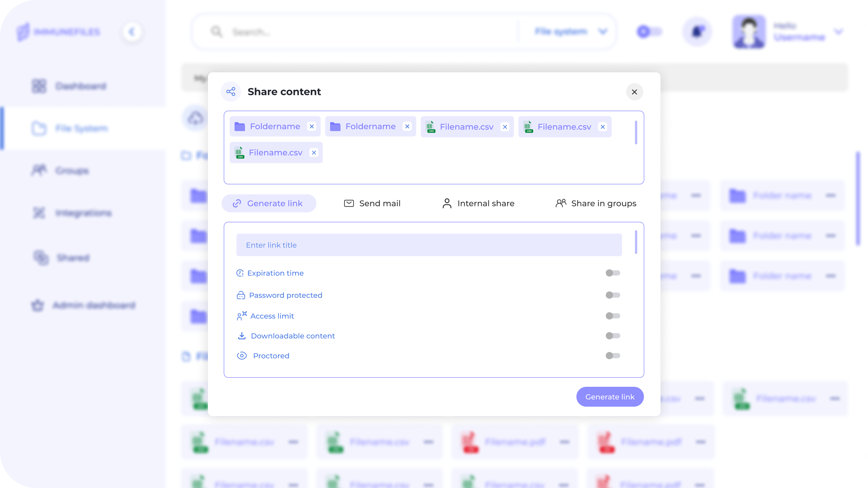Image resolution: width=868 pixels, height=488 pixels.
Task: Open the user profile dropdown
Action: coord(839,32)
